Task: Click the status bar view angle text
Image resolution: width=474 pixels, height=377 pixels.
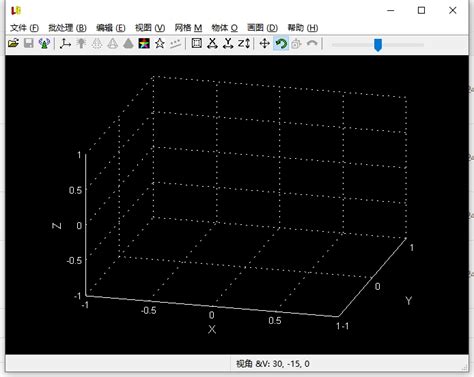Action: pos(273,364)
